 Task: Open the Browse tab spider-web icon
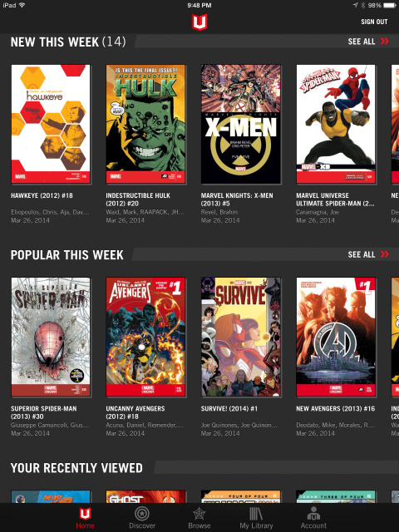click(199, 514)
